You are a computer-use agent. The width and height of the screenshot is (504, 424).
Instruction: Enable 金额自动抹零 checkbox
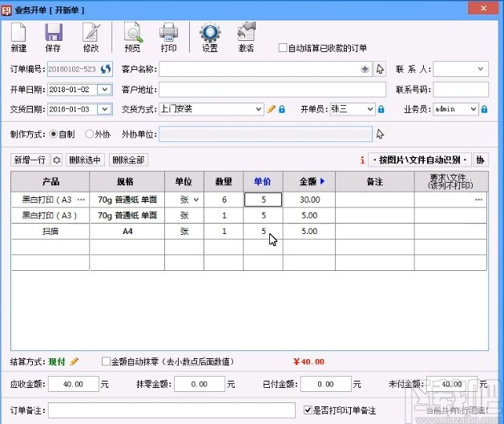(x=106, y=361)
